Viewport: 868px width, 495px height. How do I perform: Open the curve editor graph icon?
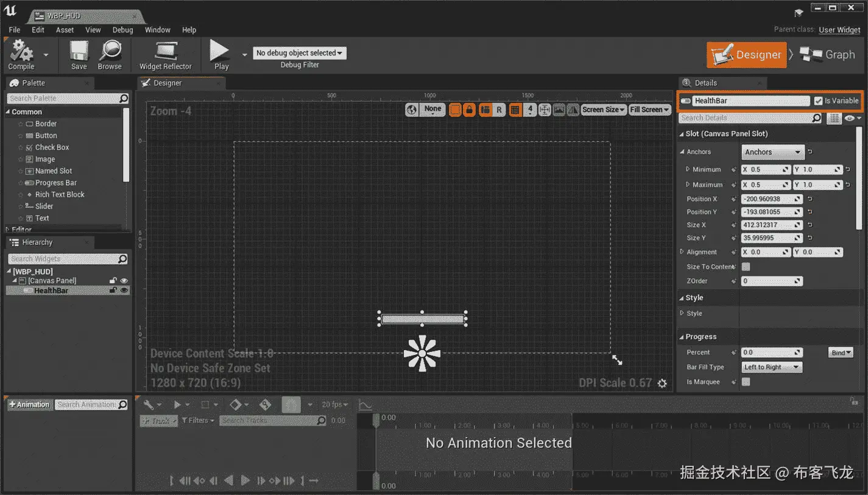click(x=365, y=405)
